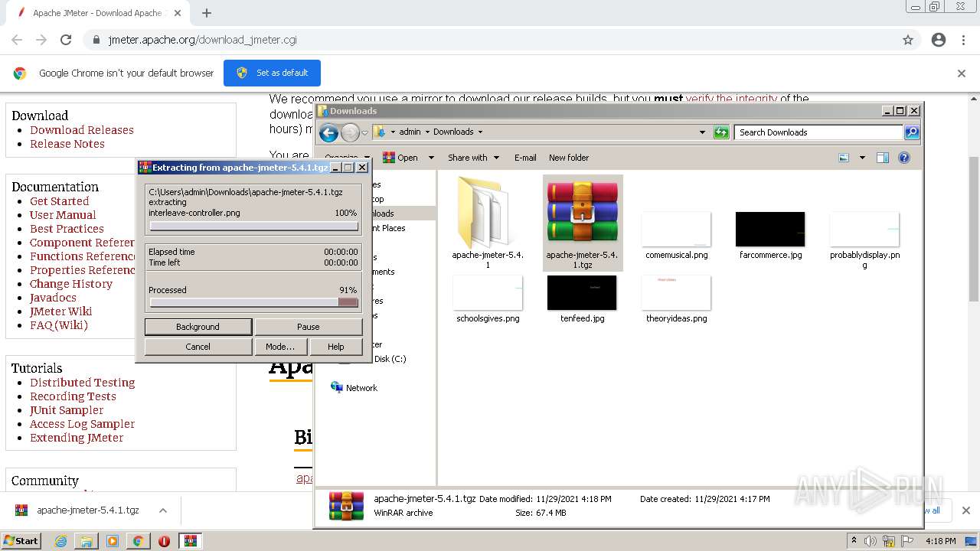Open the views options dropdown arrow
980x551 pixels.
pos(862,158)
